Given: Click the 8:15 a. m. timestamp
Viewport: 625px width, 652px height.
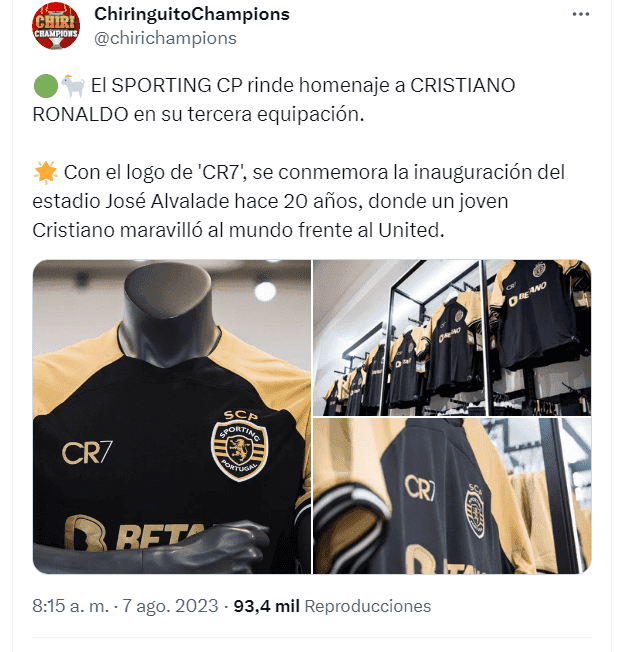Looking at the screenshot, I should [71, 606].
